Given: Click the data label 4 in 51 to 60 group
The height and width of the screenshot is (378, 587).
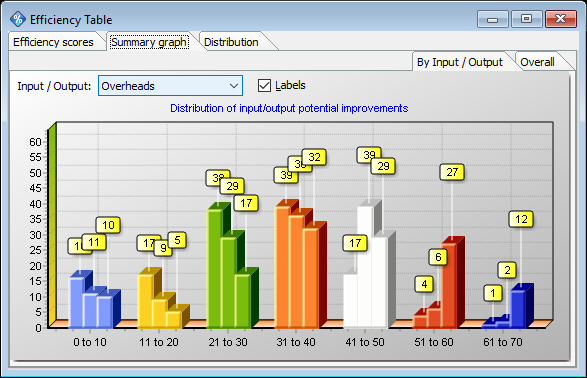Looking at the screenshot, I should point(424,284).
